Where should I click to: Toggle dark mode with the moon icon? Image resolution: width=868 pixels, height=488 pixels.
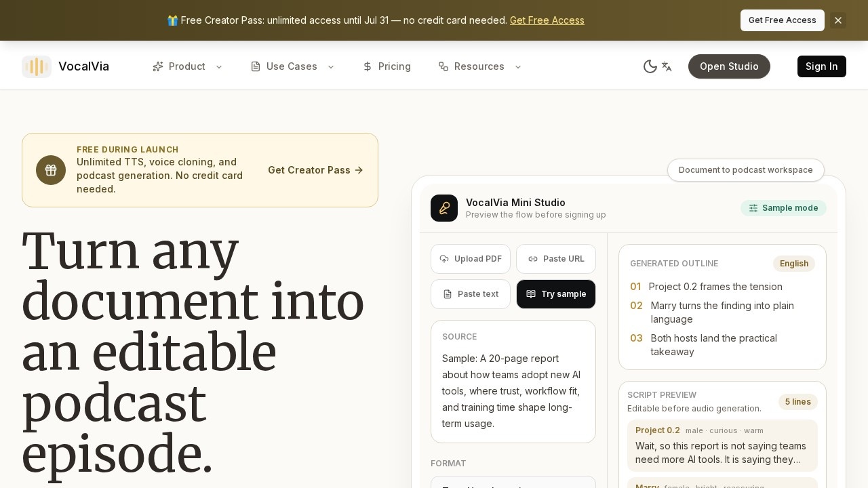pyautogui.click(x=650, y=66)
